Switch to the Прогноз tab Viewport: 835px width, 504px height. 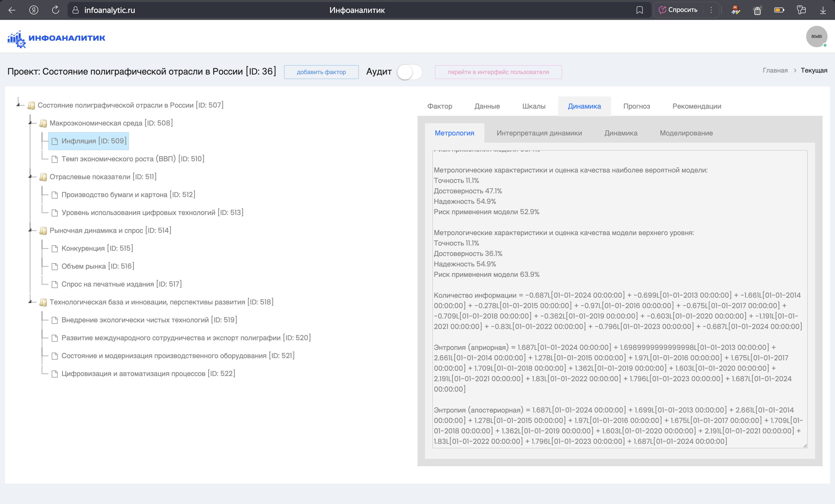(x=637, y=106)
